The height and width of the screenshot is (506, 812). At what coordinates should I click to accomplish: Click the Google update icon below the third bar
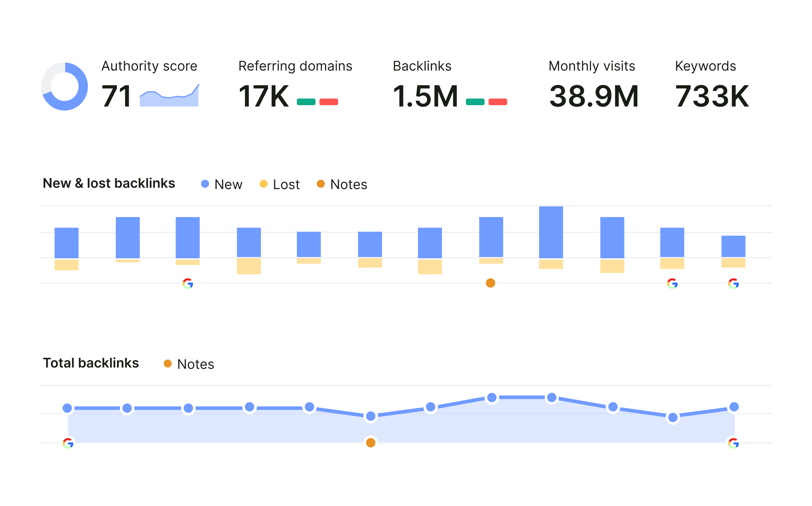(187, 283)
